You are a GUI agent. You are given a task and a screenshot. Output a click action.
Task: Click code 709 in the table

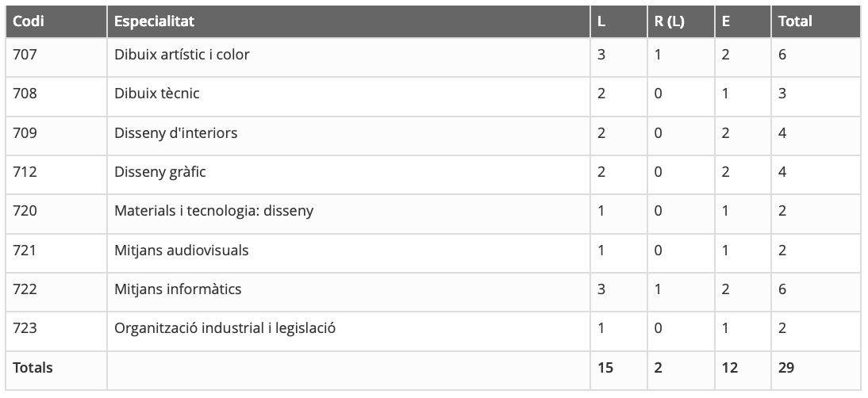[x=25, y=132]
